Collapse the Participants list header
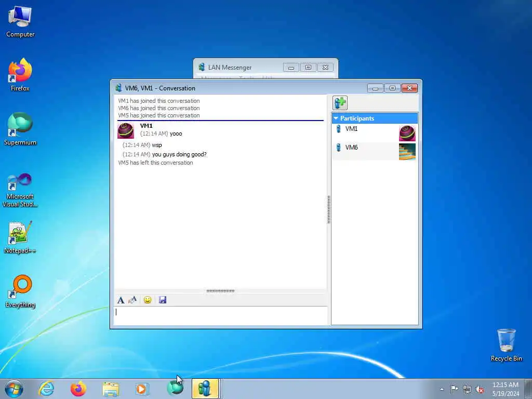Screen dimensions: 532x399 [x=375, y=118]
